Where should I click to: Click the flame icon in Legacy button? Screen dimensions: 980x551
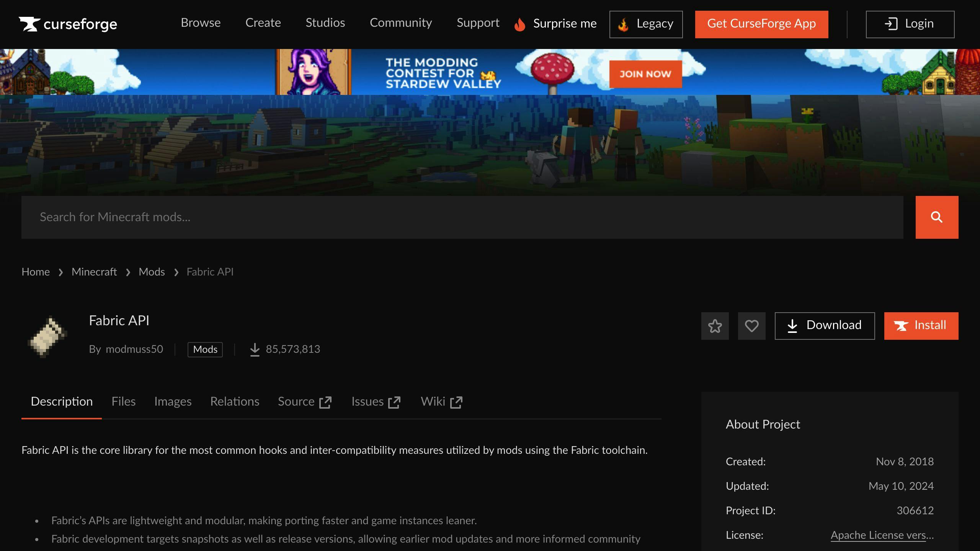[x=623, y=25]
